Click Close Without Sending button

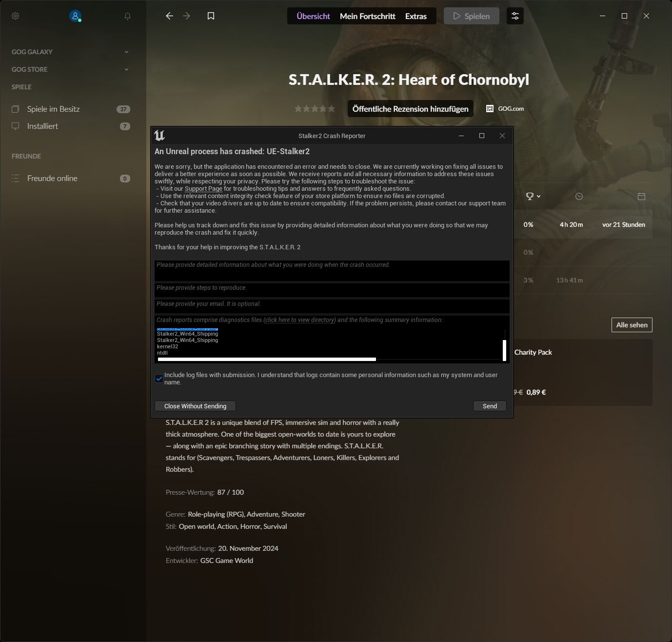click(195, 406)
